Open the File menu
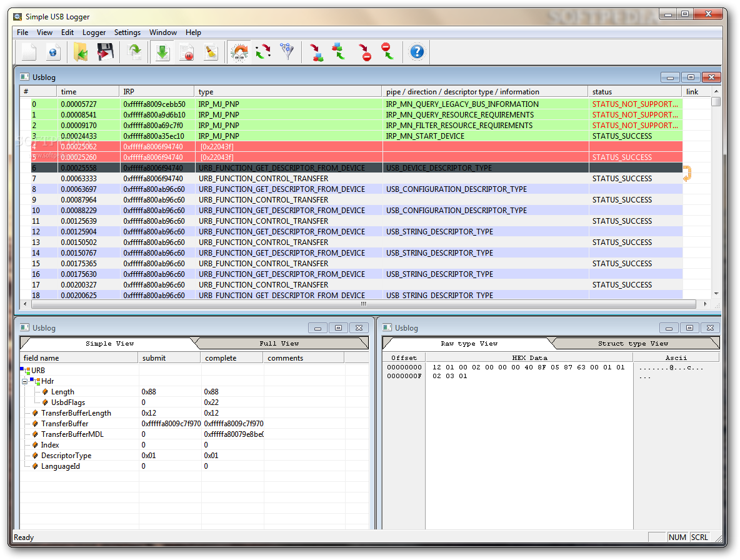This screenshot has width=740, height=560. [x=22, y=32]
